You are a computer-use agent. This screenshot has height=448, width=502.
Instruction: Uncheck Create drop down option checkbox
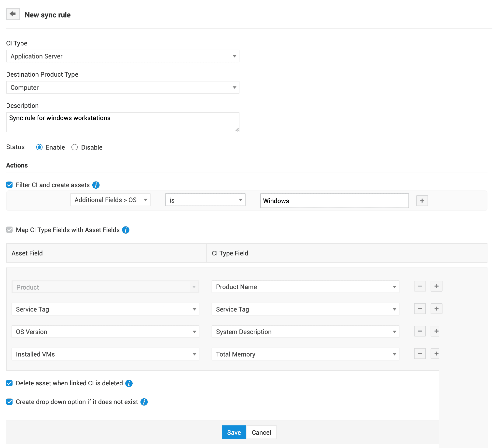[10, 402]
